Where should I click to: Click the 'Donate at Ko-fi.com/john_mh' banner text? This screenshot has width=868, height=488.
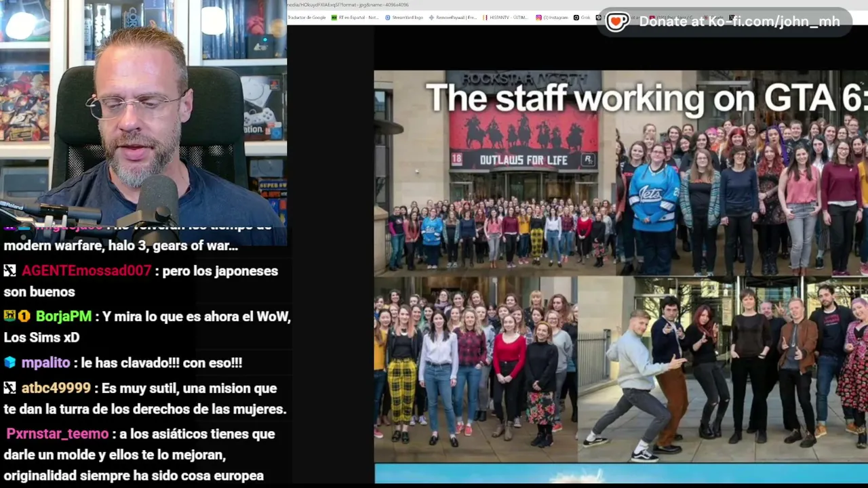(739, 22)
